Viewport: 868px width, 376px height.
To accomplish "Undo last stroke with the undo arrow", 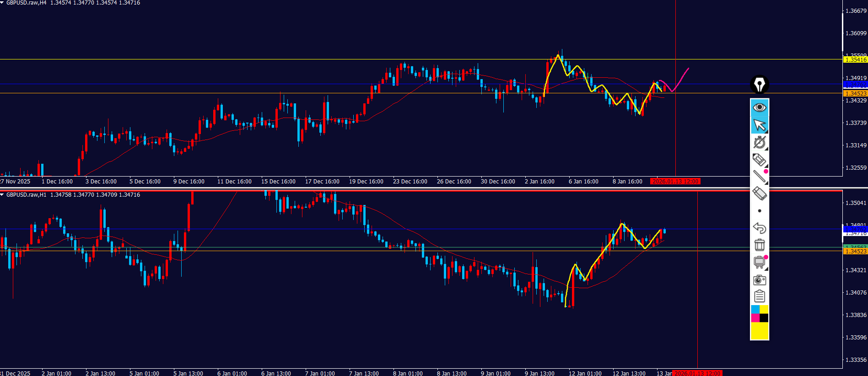I will [x=760, y=228].
